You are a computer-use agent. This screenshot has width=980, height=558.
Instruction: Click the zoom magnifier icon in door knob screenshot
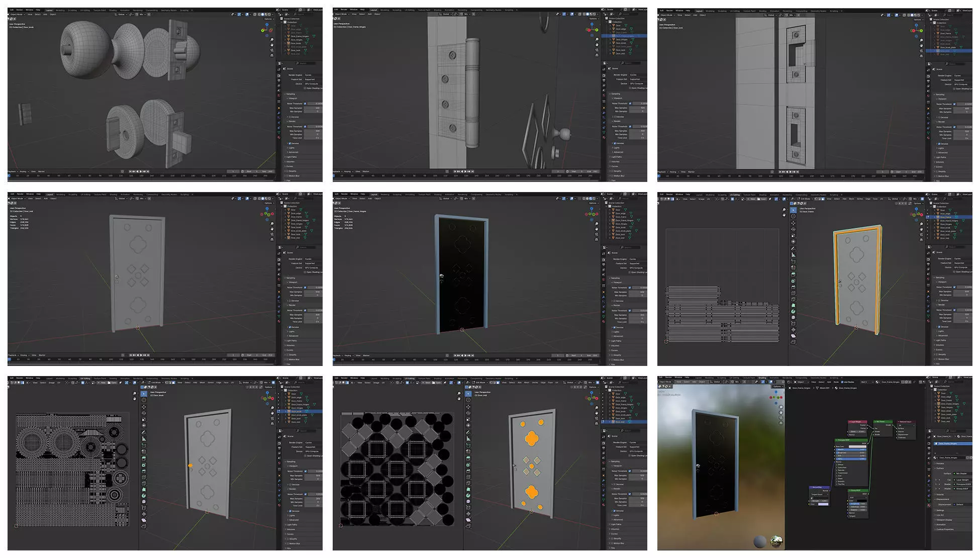click(x=272, y=40)
